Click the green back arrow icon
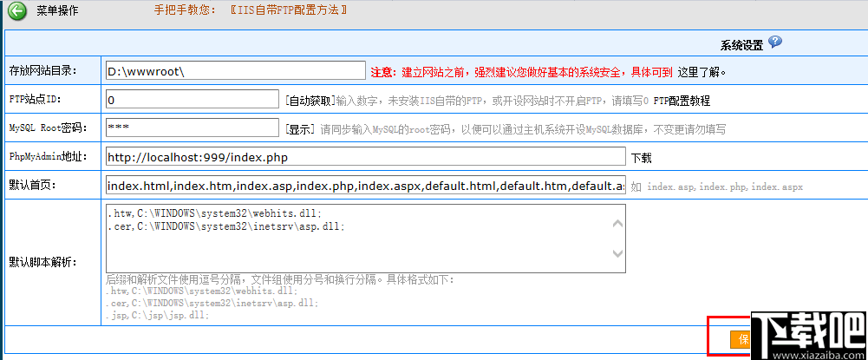This screenshot has width=868, height=360. coord(17,10)
